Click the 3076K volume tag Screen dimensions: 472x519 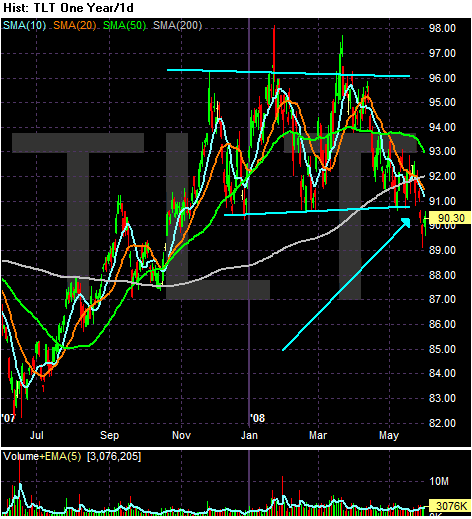click(x=450, y=506)
